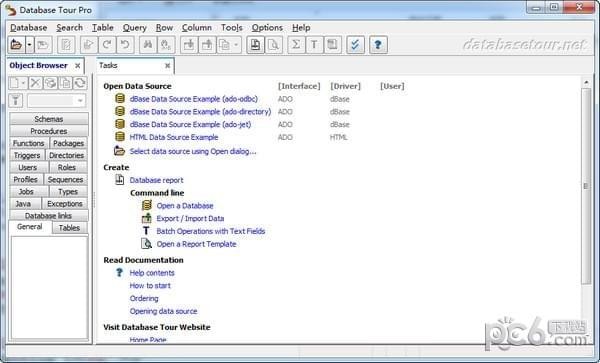Open the Database menu
600x363 pixels.
click(29, 28)
